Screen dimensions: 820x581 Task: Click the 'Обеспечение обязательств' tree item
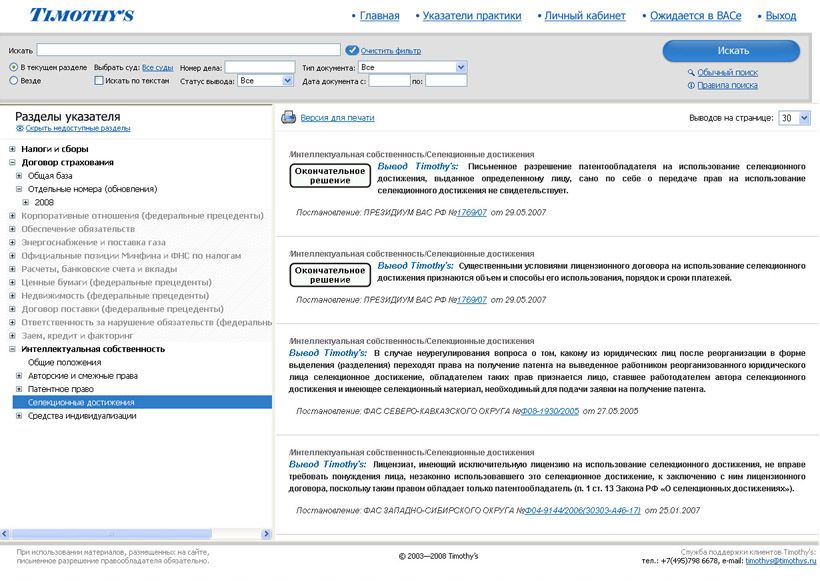tap(78, 229)
